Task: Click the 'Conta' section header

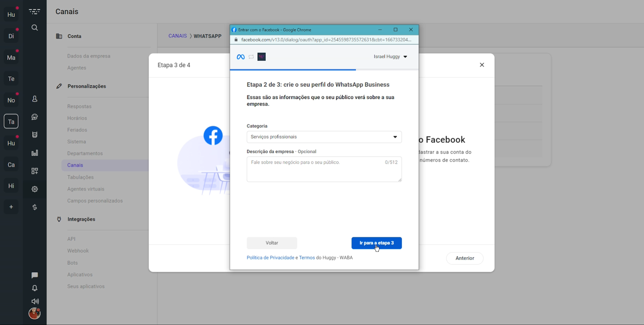Action: 74,36
